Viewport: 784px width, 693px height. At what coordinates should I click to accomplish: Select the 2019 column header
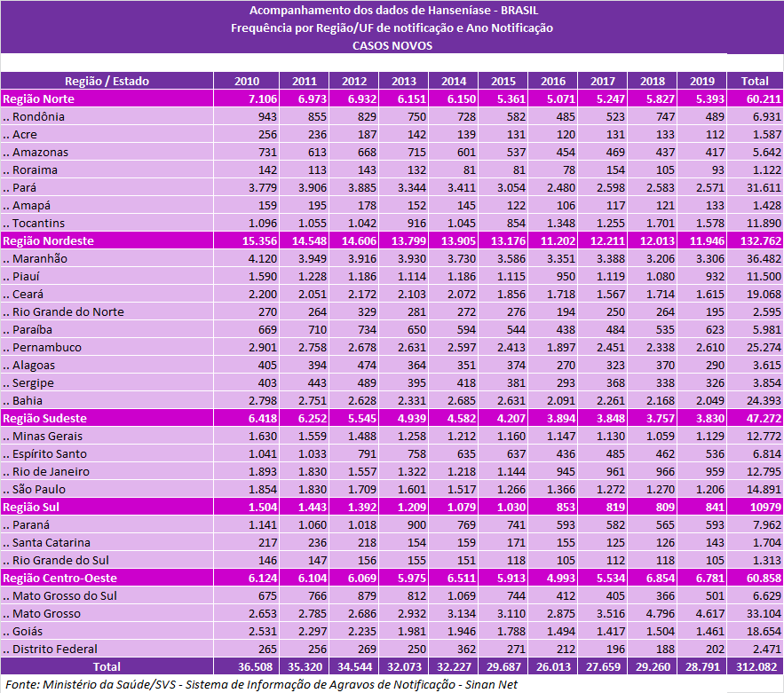tap(702, 81)
